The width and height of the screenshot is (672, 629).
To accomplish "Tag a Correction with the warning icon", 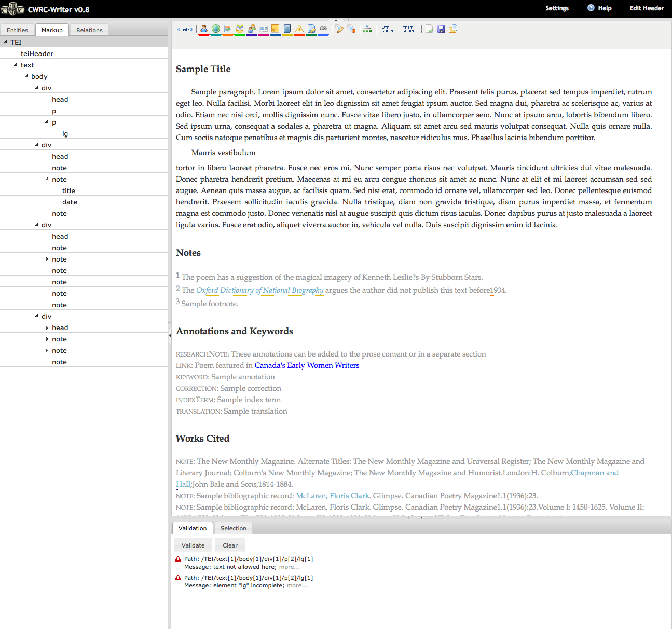I will [x=299, y=29].
